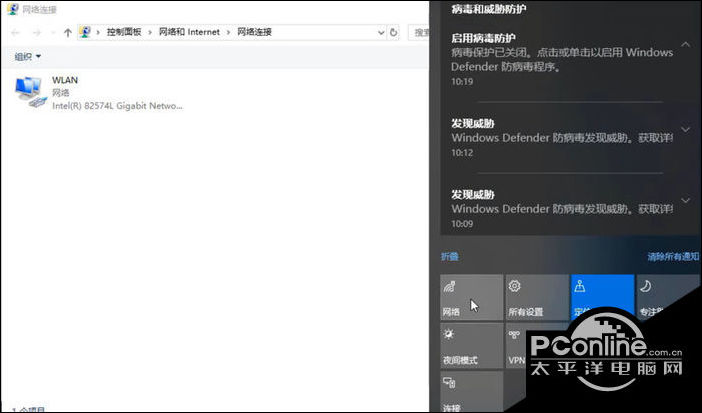The image size is (702, 413).
Task: Click the 网络和 Internet breadcrumb
Action: pos(189,32)
